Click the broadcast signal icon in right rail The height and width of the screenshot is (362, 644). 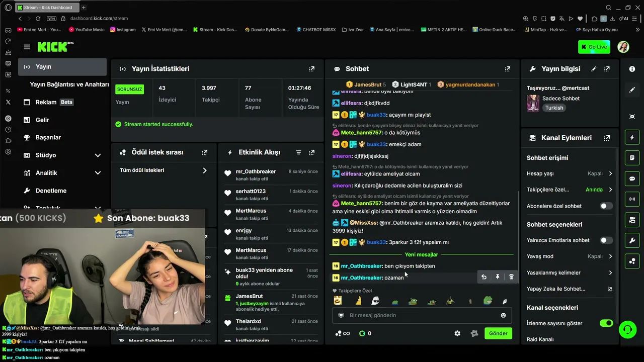pos(632,199)
